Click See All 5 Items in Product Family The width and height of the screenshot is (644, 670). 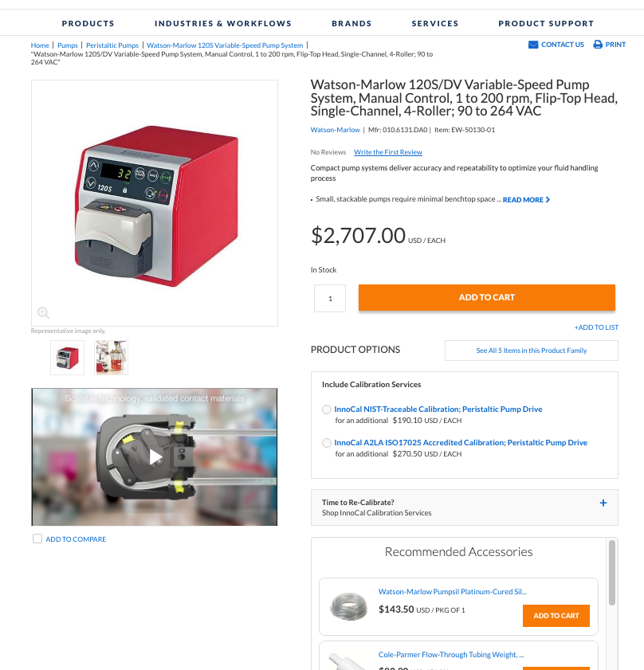(532, 351)
